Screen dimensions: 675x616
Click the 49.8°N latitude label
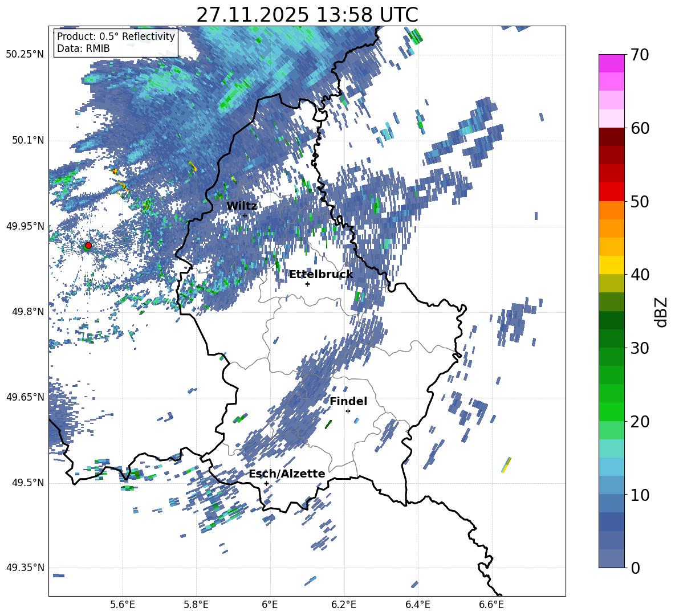(x=28, y=312)
